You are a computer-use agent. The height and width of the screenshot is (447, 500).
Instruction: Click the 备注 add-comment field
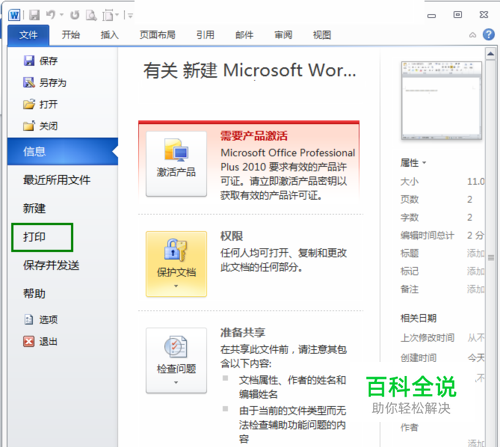coord(476,289)
